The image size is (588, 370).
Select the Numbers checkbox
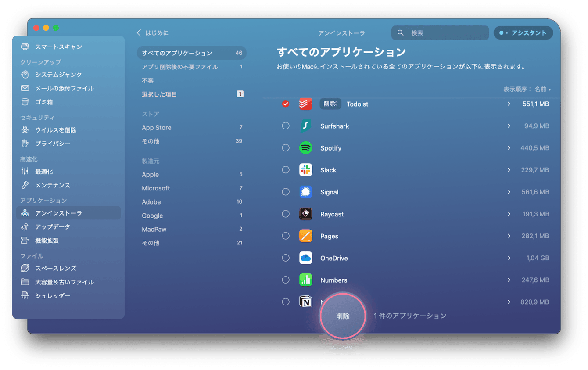(286, 280)
